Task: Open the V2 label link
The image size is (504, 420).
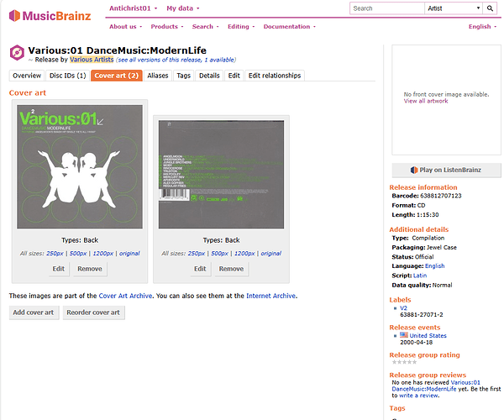Action: click(403, 308)
